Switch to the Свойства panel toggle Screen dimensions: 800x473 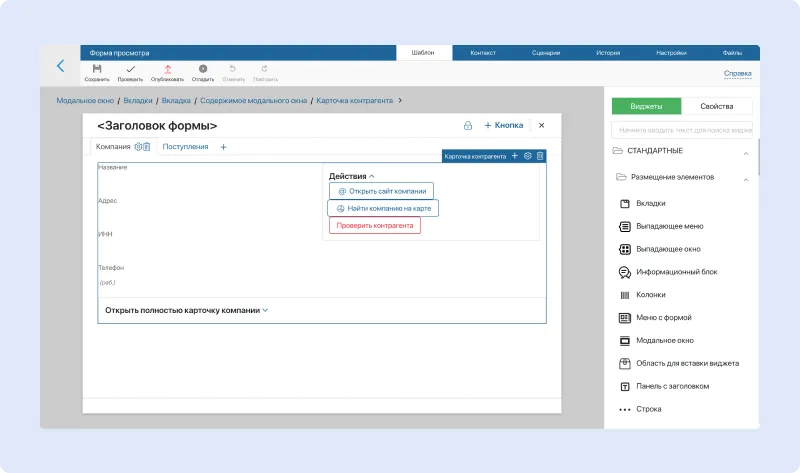717,107
